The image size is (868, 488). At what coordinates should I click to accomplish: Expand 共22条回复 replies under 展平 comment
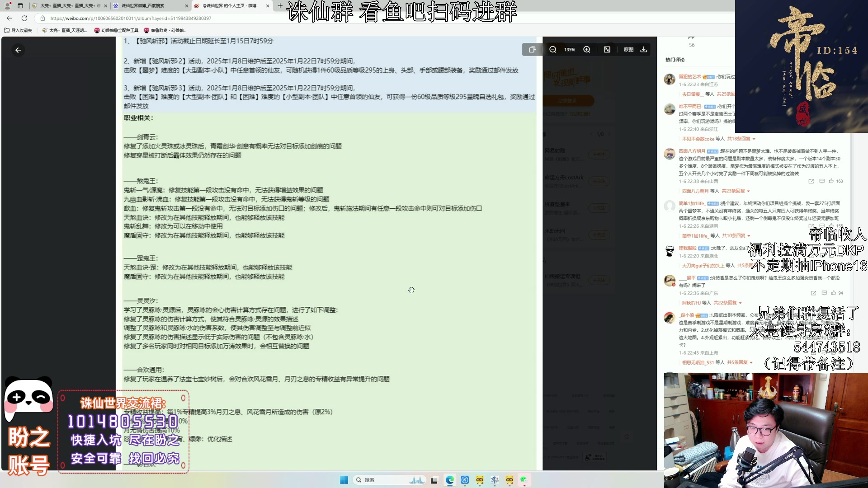(x=727, y=303)
